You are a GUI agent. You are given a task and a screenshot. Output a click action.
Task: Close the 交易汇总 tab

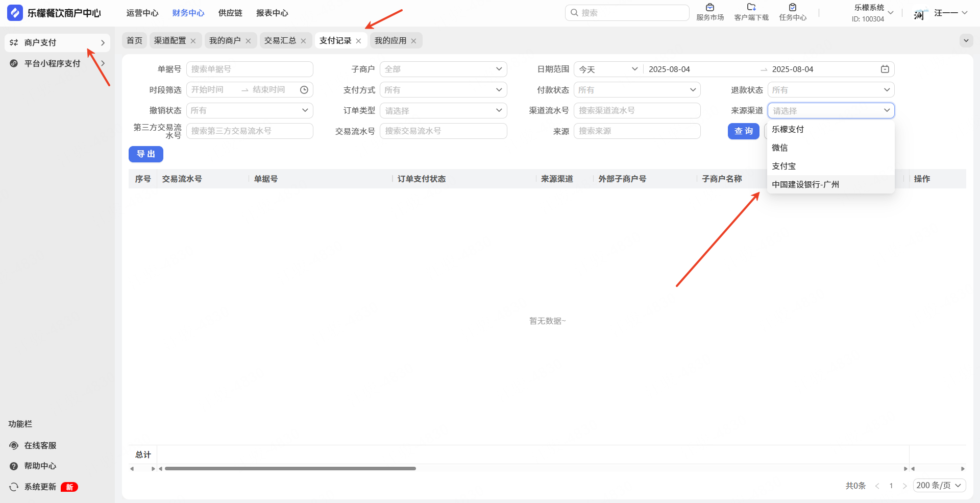point(303,41)
